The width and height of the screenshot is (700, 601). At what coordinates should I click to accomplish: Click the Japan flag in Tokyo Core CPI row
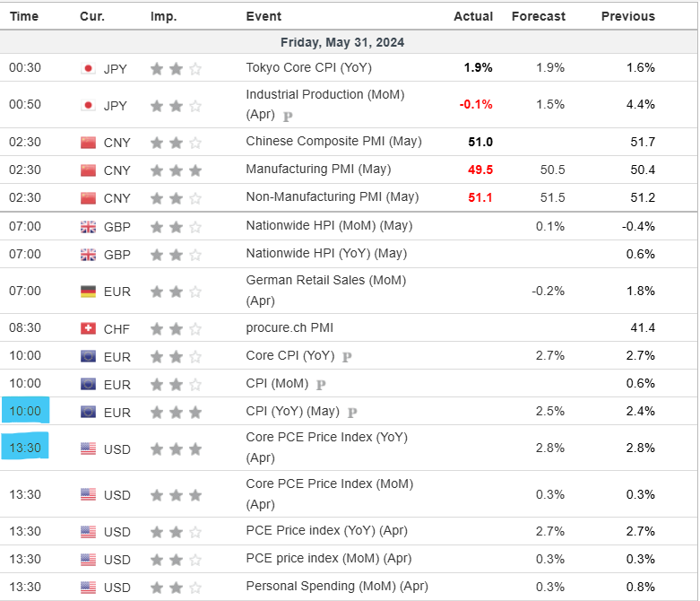click(x=88, y=68)
